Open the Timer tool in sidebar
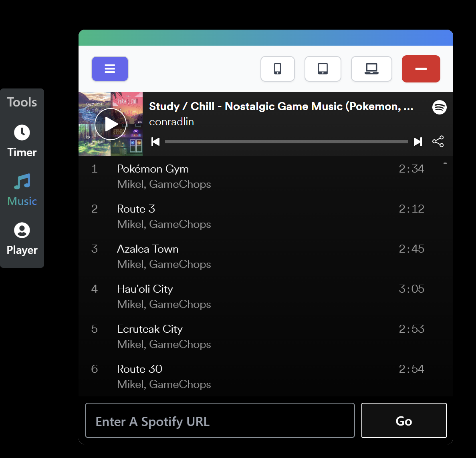The image size is (476, 458). tap(22, 141)
